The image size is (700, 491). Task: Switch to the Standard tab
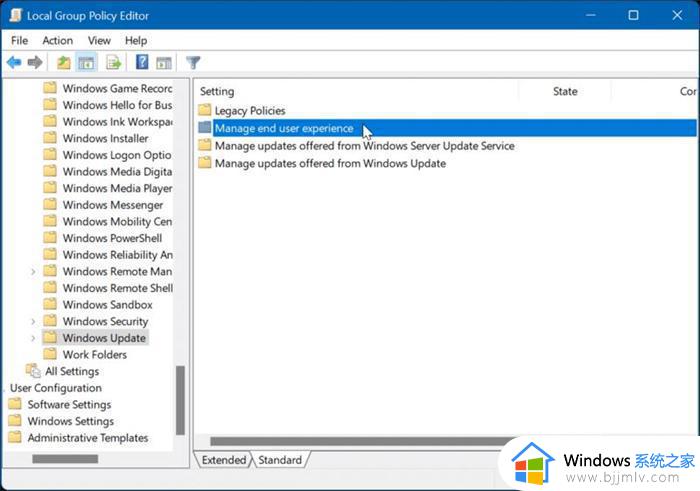[x=280, y=460]
